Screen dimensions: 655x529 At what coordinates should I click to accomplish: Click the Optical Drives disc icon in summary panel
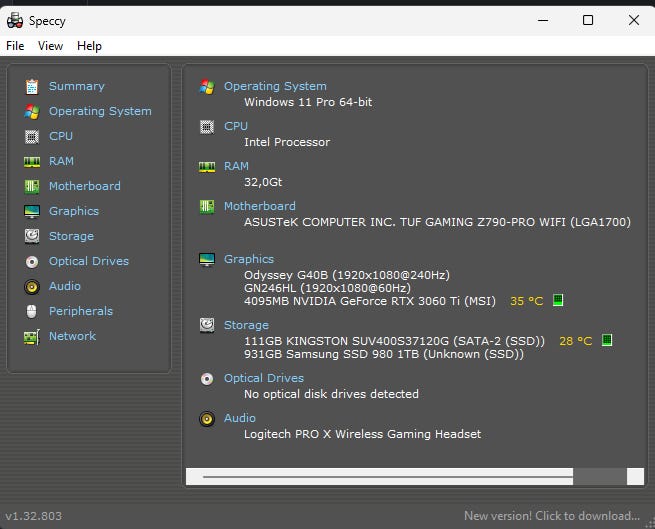pos(207,379)
